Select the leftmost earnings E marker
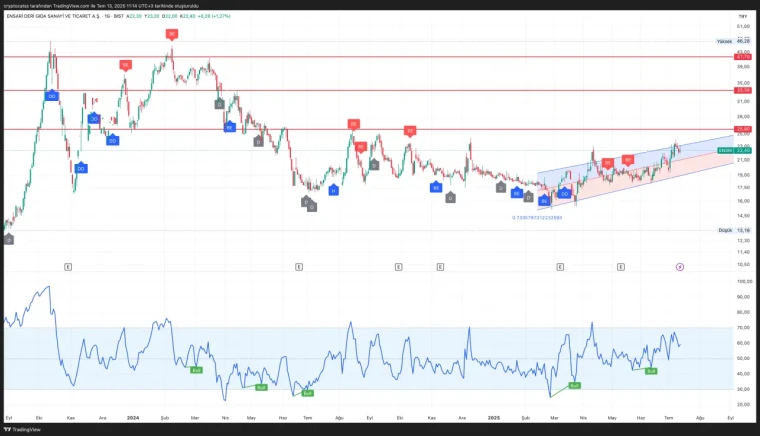Screen dimensions: 760x436 [68, 267]
